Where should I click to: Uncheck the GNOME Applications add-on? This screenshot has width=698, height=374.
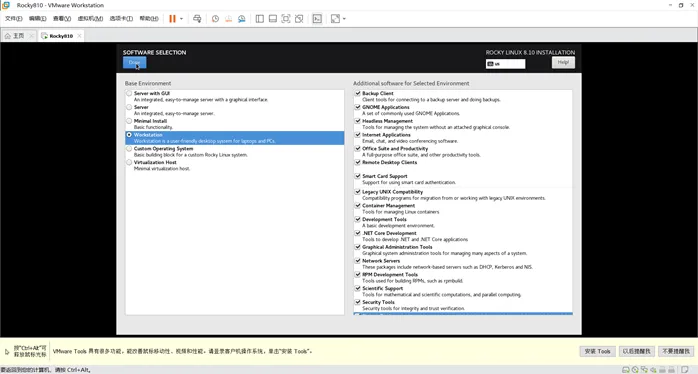point(357,107)
